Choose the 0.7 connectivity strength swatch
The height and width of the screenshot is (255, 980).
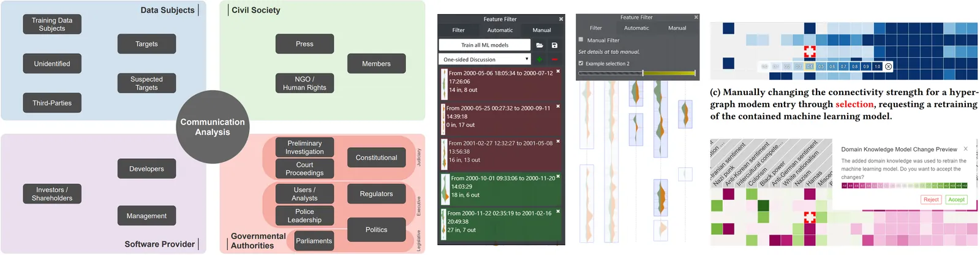[x=843, y=66]
